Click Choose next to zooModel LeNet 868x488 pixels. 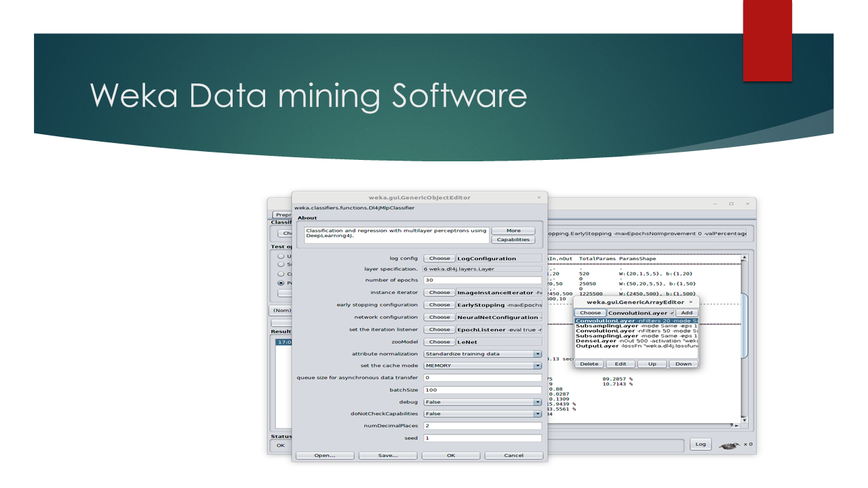click(x=439, y=342)
